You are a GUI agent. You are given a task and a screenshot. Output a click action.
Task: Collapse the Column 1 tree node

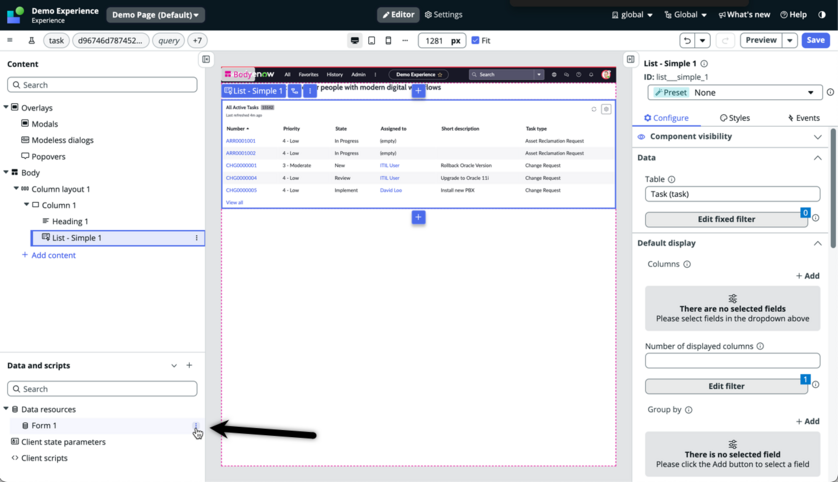26,205
